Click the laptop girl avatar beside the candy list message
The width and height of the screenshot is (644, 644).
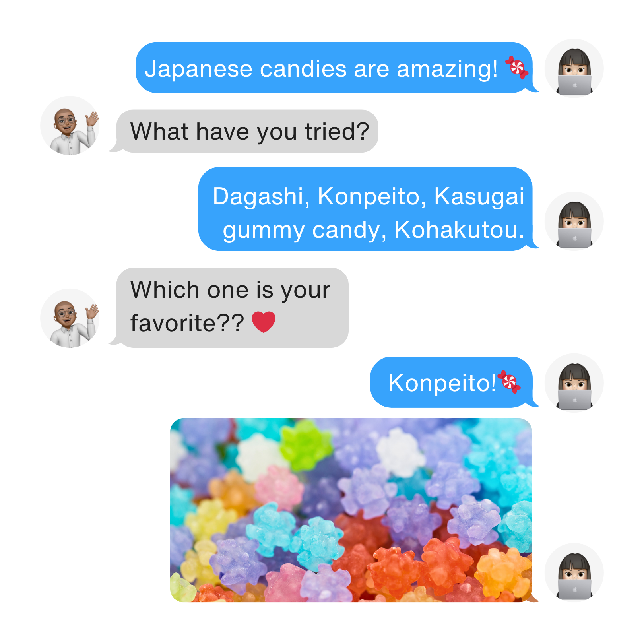point(574,221)
